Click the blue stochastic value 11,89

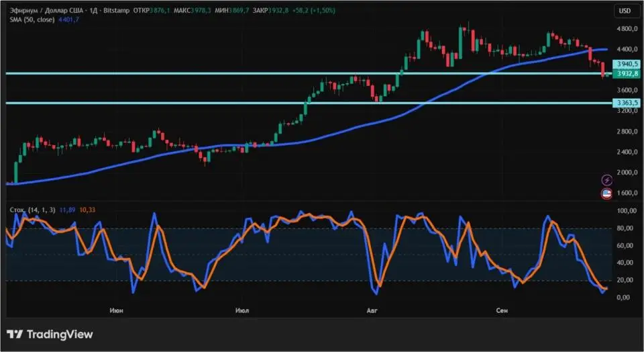(67, 210)
